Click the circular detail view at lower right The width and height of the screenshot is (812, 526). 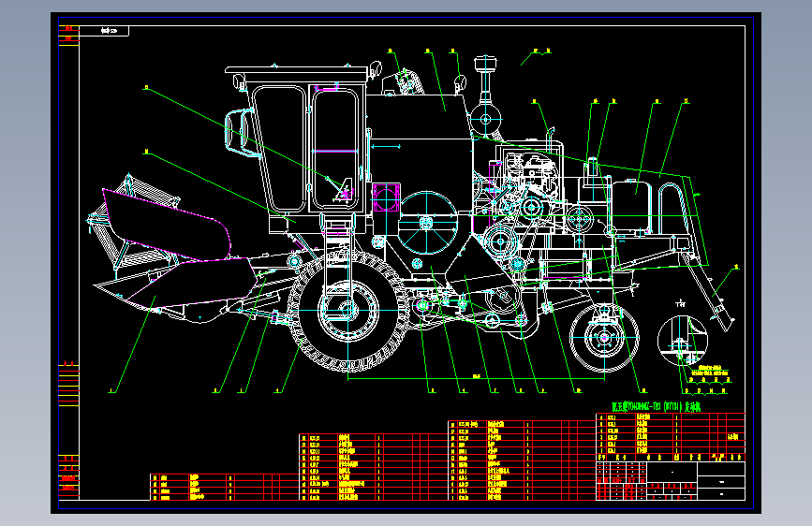pyautogui.click(x=682, y=340)
